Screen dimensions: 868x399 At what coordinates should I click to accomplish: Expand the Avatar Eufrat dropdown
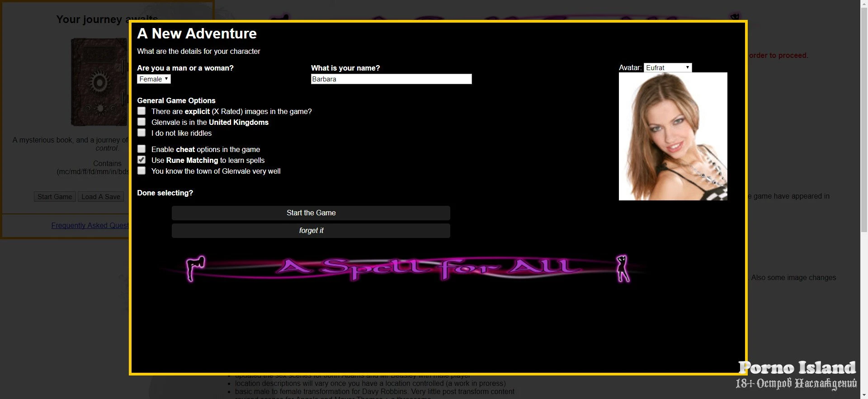(667, 68)
